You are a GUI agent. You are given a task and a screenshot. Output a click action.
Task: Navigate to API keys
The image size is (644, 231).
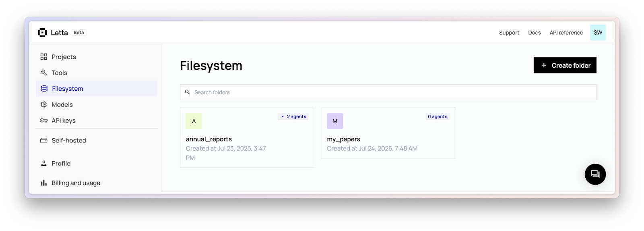coord(97,121)
